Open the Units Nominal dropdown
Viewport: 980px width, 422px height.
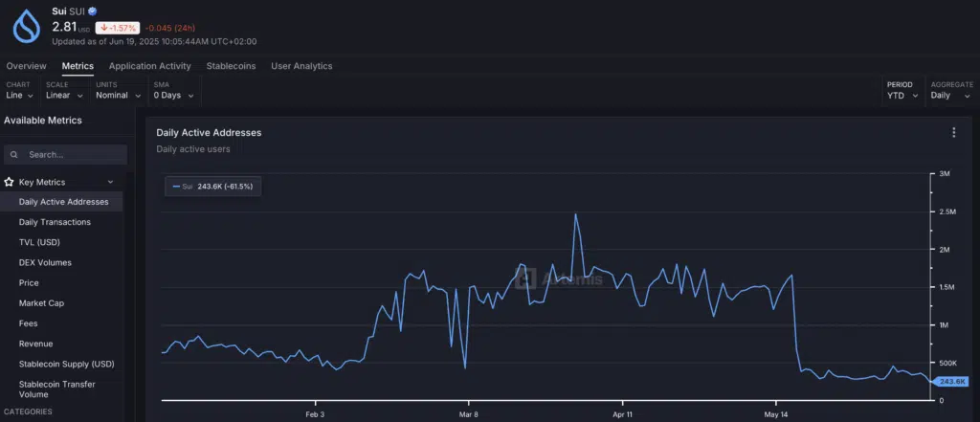118,96
